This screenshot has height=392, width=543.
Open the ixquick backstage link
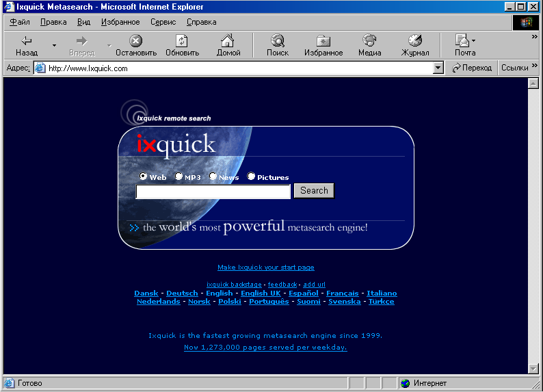point(234,285)
